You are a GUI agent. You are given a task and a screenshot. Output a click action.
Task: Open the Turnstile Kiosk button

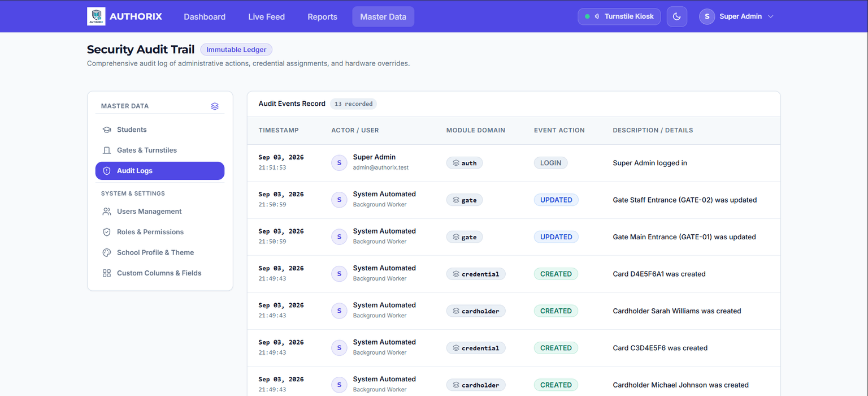point(619,16)
